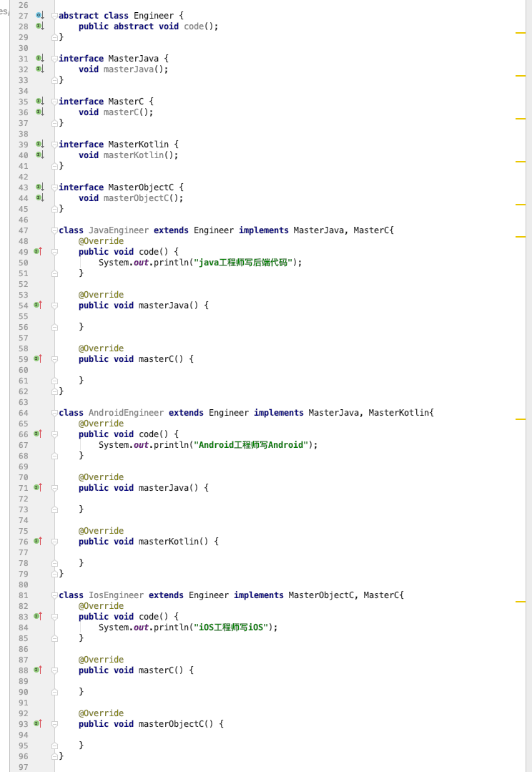Click line number 47 in the gutter
The width and height of the screenshot is (532, 772).
pos(23,230)
